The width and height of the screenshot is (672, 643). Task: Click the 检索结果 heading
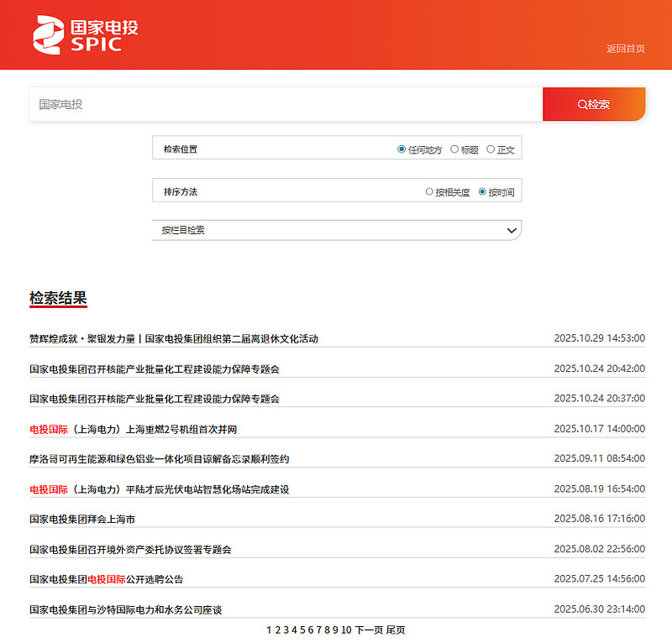click(x=58, y=298)
